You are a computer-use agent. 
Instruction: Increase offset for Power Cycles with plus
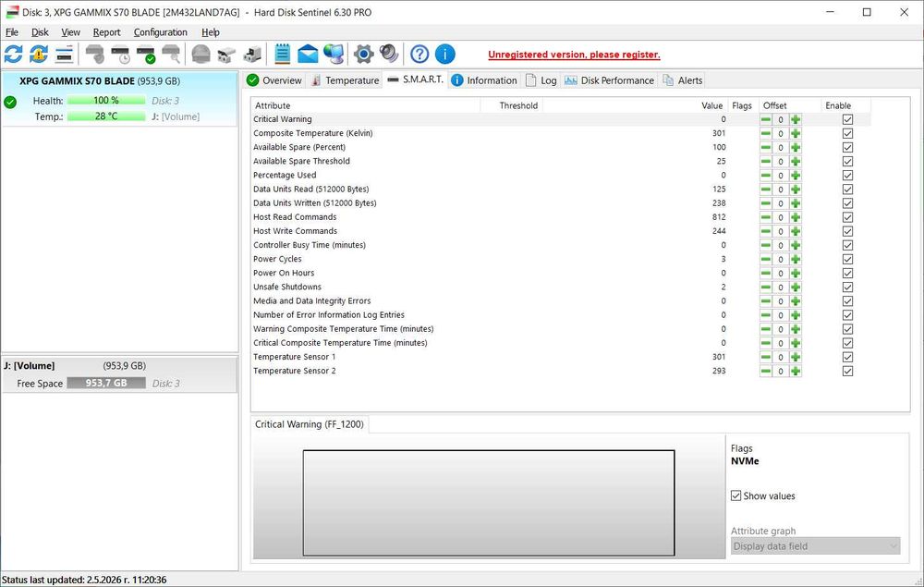[796, 260]
